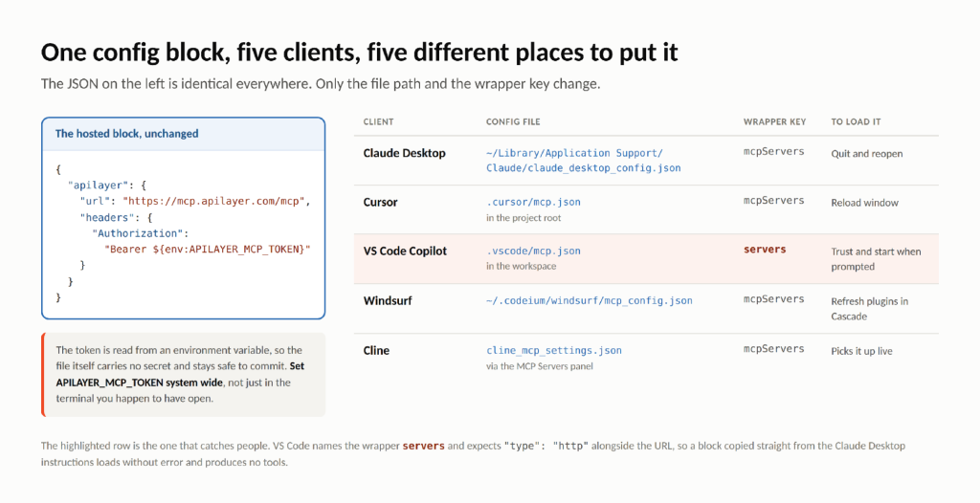980x503 pixels.
Task: Click the footnote 'servers' word in red
Action: coord(424,447)
